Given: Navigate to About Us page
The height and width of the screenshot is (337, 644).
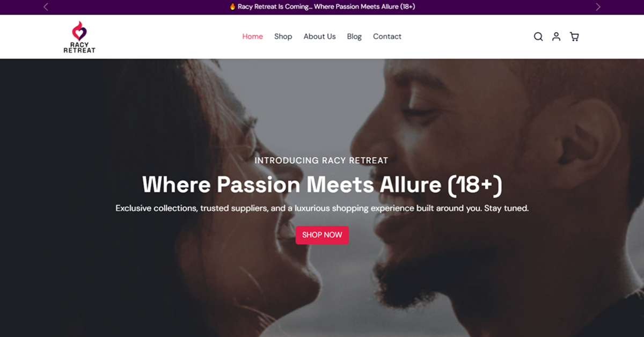Looking at the screenshot, I should tap(319, 36).
